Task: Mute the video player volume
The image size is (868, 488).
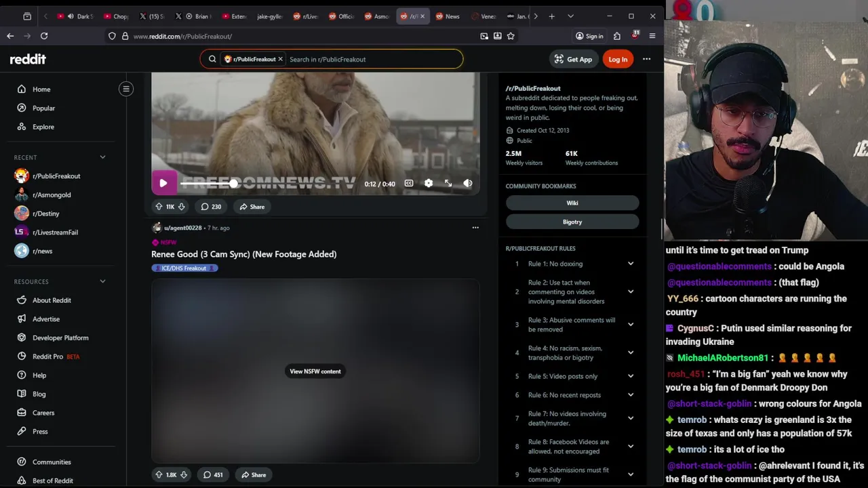Action: [x=468, y=183]
